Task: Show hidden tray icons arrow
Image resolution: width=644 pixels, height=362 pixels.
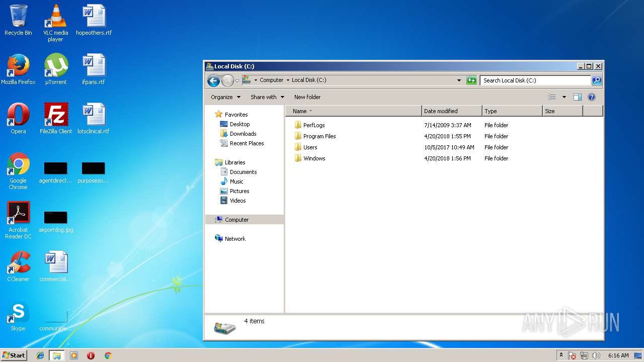Action: (x=561, y=355)
